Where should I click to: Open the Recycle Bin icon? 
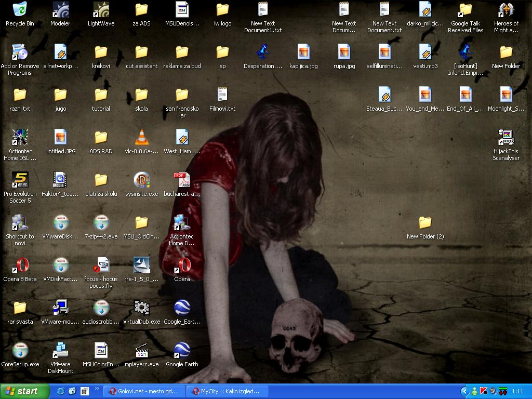pyautogui.click(x=20, y=9)
